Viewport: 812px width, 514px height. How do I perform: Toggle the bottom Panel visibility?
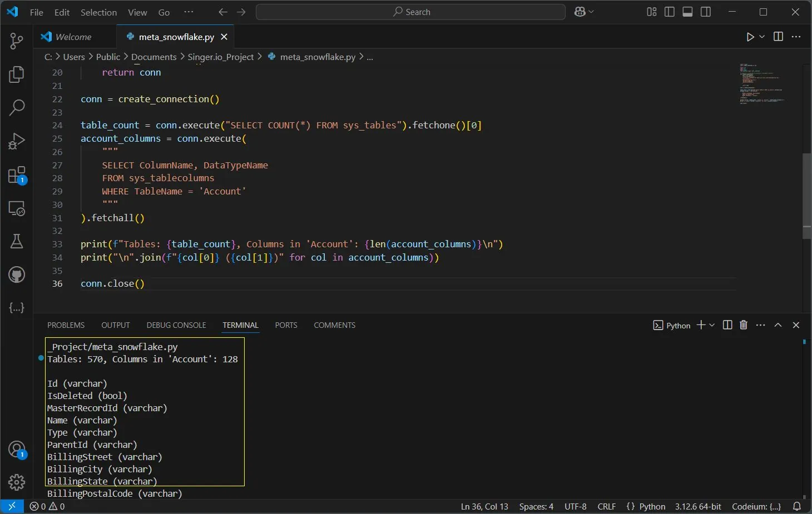coord(687,12)
